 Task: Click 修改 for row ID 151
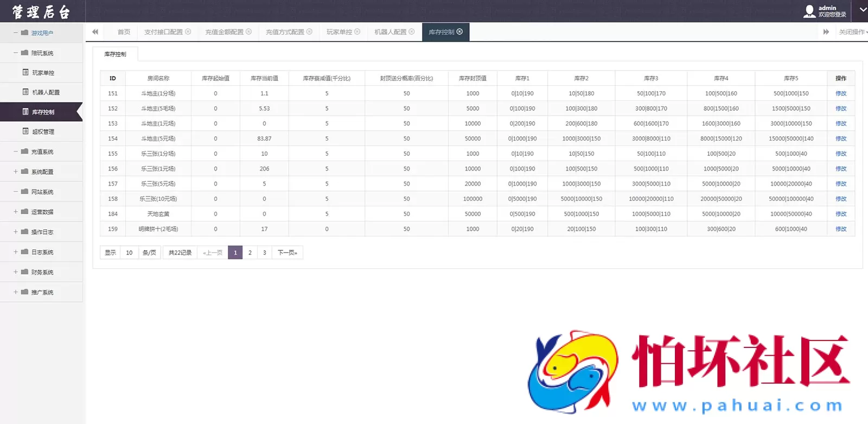841,93
